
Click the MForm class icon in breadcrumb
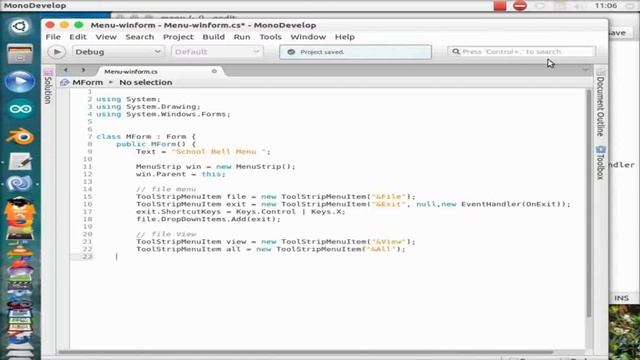(x=64, y=82)
